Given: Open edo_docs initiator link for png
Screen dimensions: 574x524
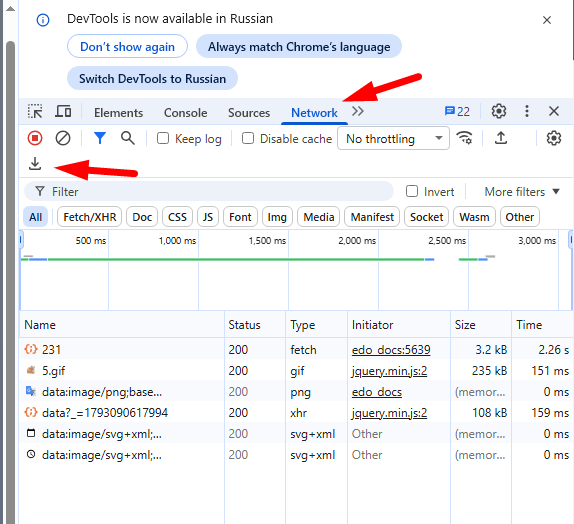Looking at the screenshot, I should click(x=376, y=392).
